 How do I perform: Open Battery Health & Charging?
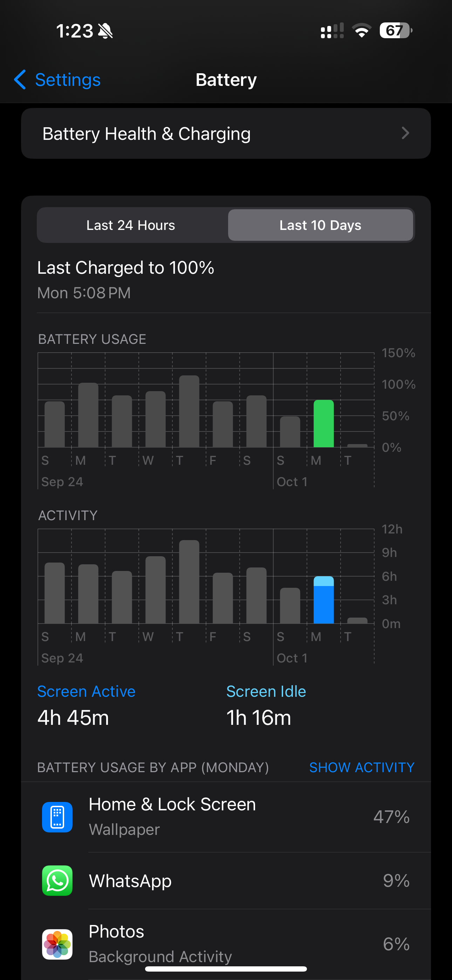click(226, 134)
